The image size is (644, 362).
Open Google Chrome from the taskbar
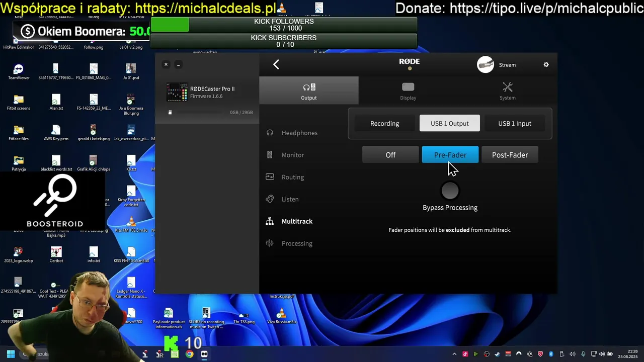tap(189, 354)
